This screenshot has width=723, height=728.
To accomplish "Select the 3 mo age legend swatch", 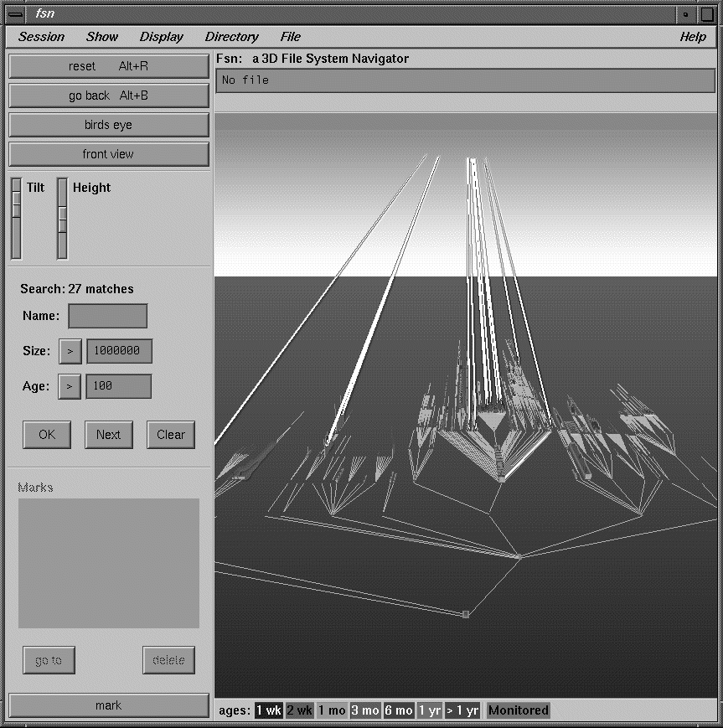I will pos(365,710).
